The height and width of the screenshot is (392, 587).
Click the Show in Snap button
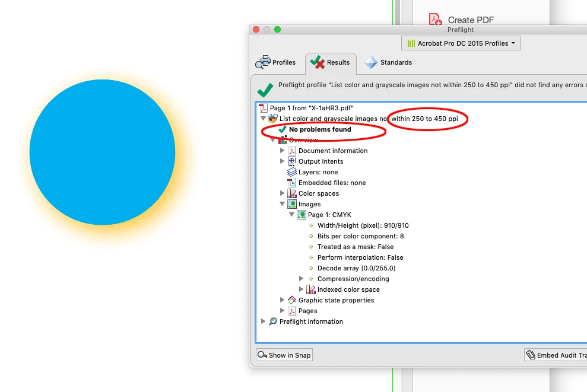(x=284, y=355)
